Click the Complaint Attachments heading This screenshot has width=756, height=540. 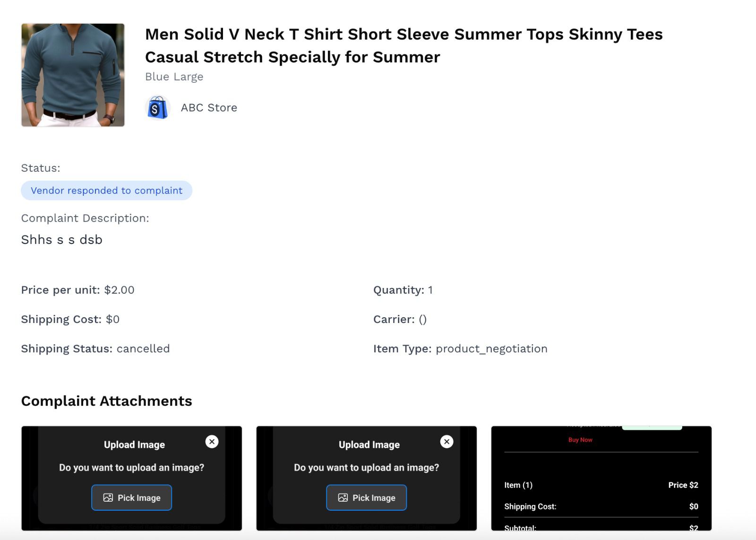pos(107,401)
